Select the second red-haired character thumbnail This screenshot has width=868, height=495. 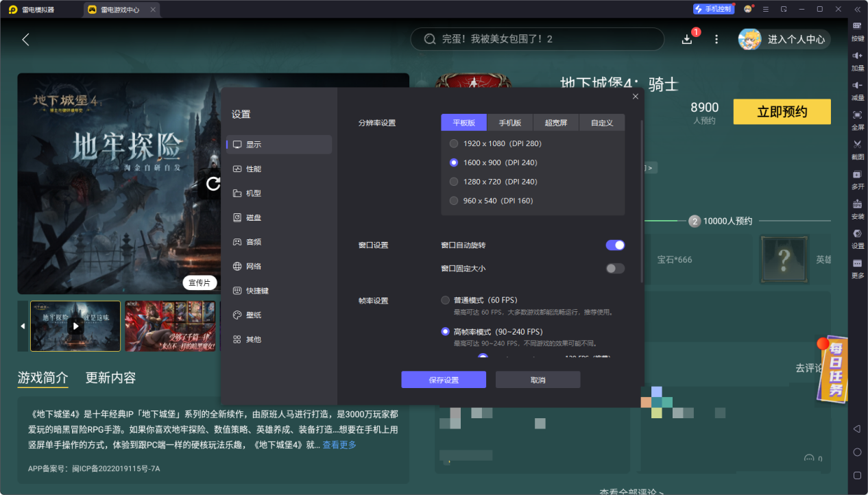point(170,326)
